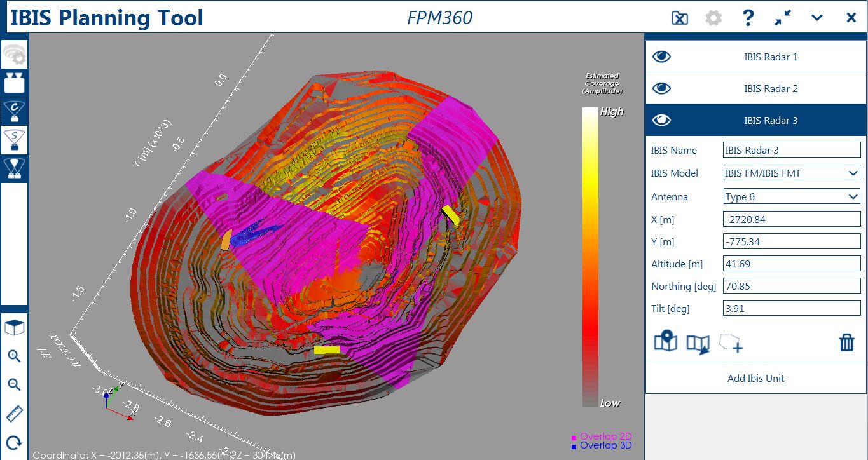The height and width of the screenshot is (460, 868).
Task: Toggle visibility of IBIS Radar 2
Action: point(661,88)
